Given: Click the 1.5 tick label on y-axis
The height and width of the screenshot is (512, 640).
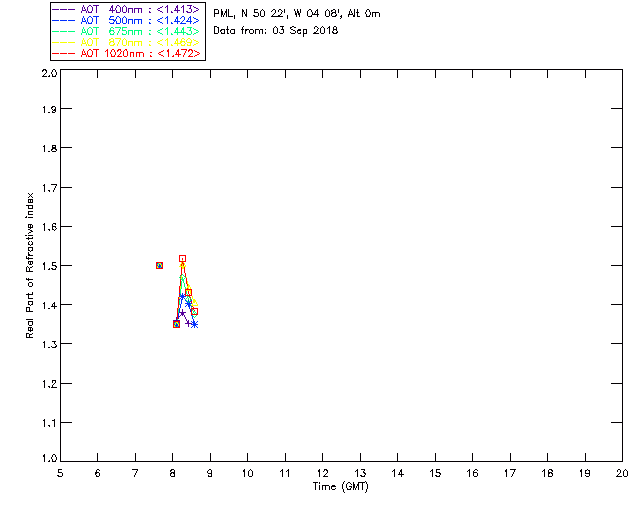Looking at the screenshot, I should pyautogui.click(x=49, y=266).
